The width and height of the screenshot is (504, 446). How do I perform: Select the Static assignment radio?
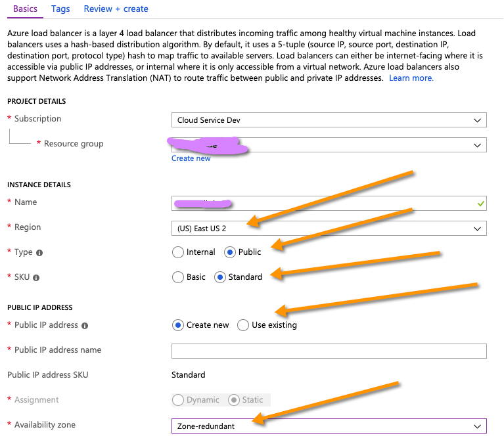(234, 400)
